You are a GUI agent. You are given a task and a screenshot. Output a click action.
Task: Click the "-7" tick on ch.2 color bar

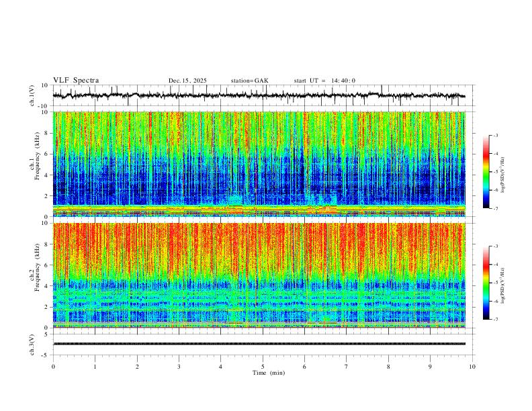(x=496, y=320)
